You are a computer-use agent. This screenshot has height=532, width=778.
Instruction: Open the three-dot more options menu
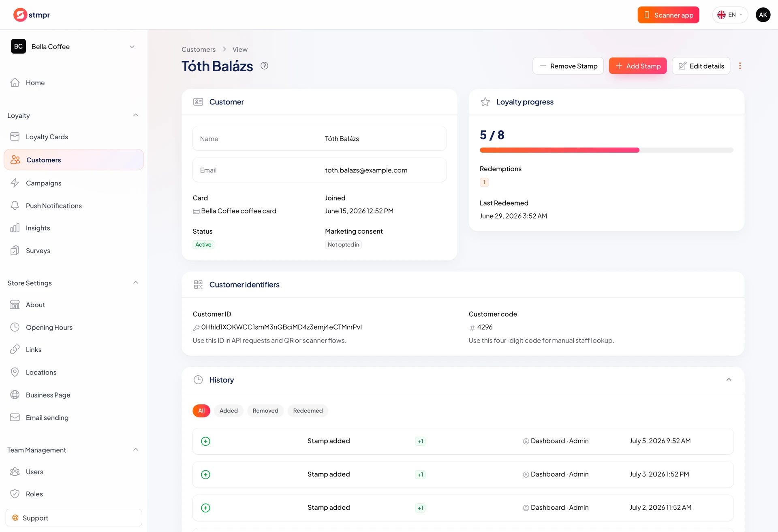pos(740,66)
